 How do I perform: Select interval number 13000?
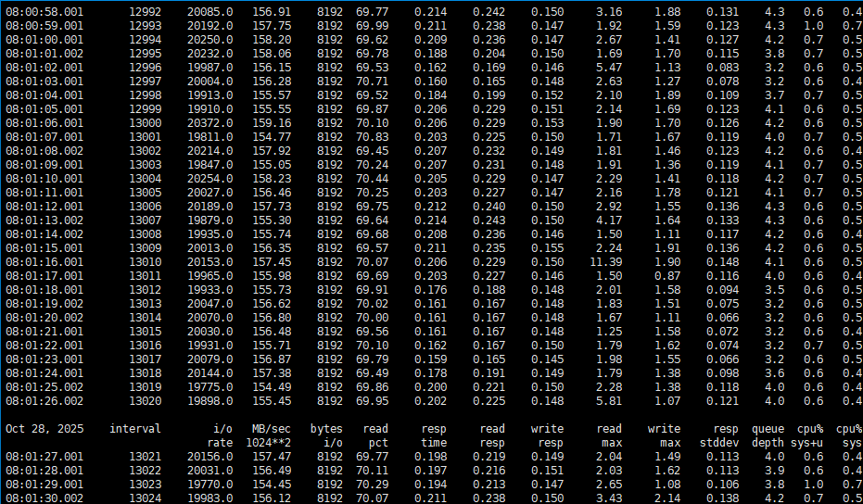(144, 122)
